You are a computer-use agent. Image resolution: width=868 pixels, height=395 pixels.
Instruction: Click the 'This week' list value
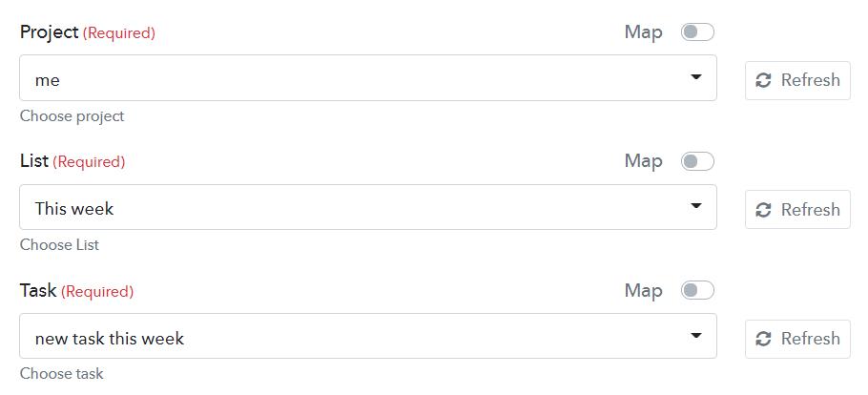point(74,209)
